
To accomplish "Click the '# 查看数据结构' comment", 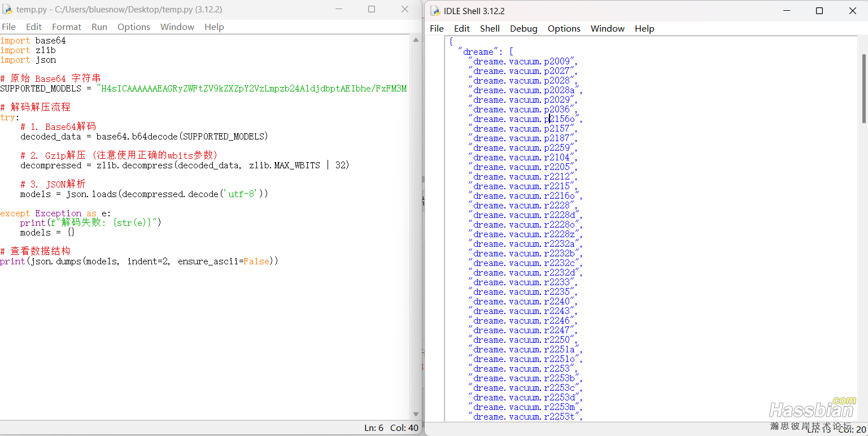I will pos(35,251).
